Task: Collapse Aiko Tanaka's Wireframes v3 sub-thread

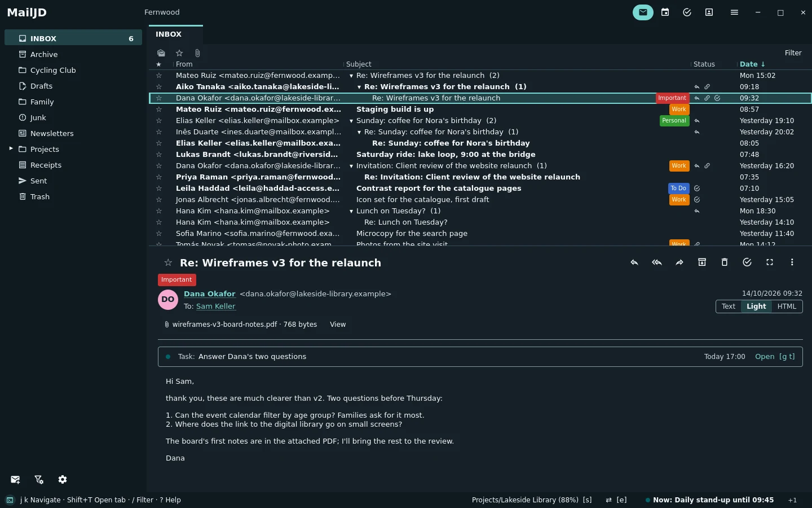Action: coord(359,87)
